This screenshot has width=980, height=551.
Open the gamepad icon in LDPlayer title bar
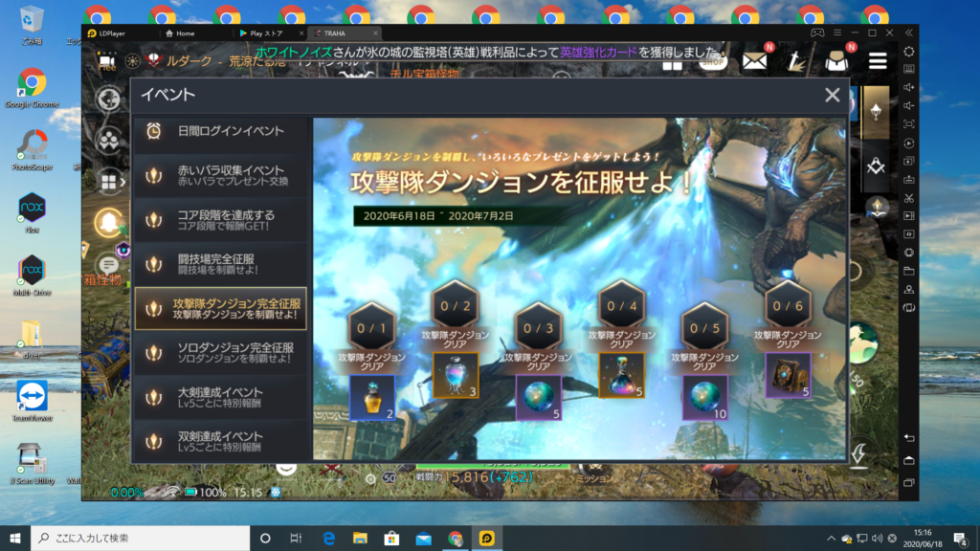click(817, 33)
